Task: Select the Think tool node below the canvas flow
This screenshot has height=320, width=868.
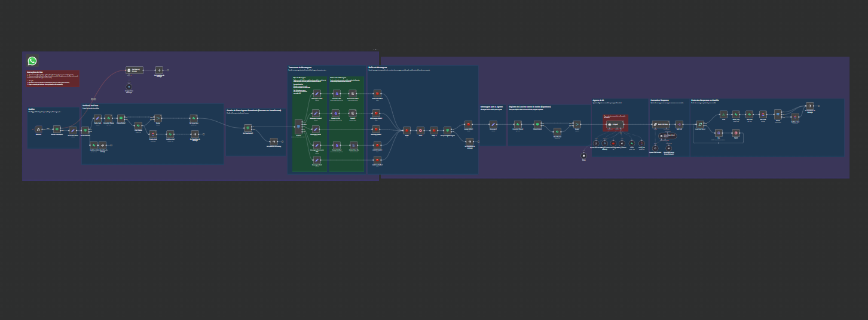Action: [x=584, y=155]
